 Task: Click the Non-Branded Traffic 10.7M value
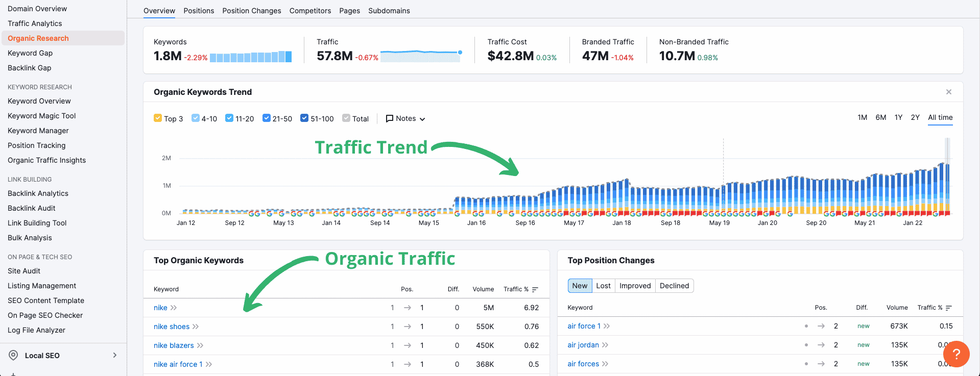pyautogui.click(x=677, y=56)
